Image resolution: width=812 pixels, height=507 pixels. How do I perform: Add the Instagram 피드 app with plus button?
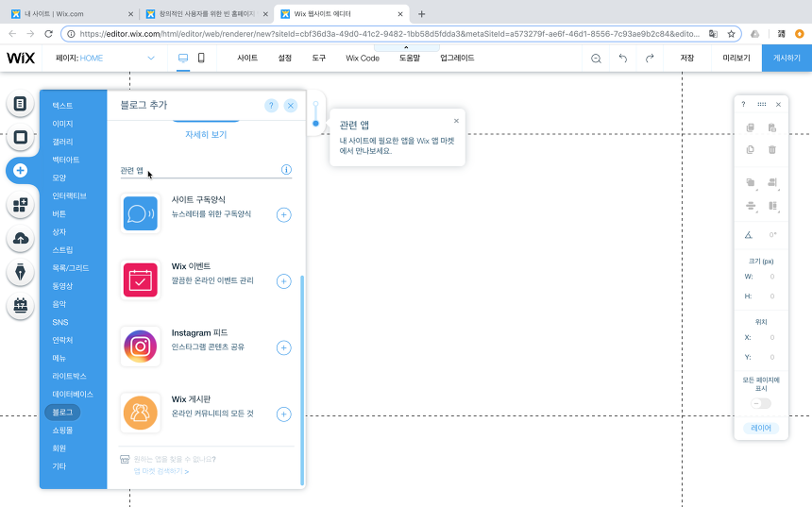click(x=284, y=347)
